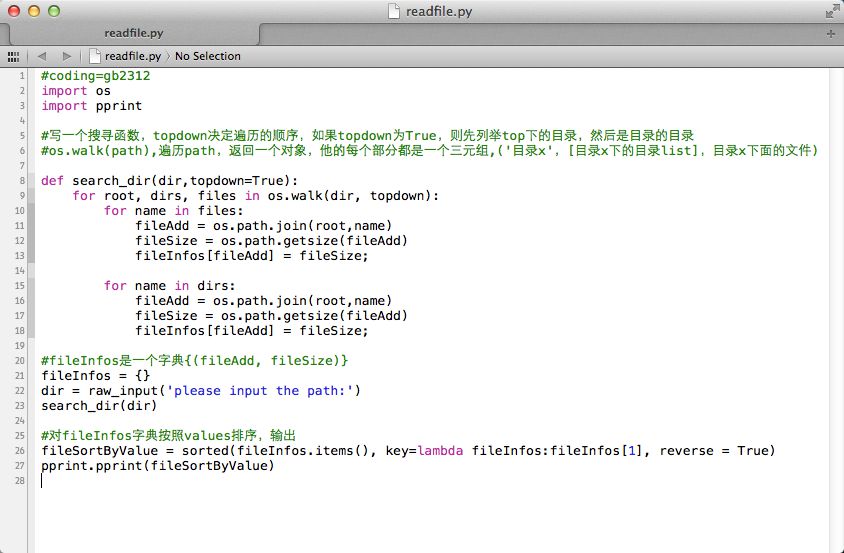Zoom the window with the green button
Screen dimensions: 844x553
click(53, 11)
